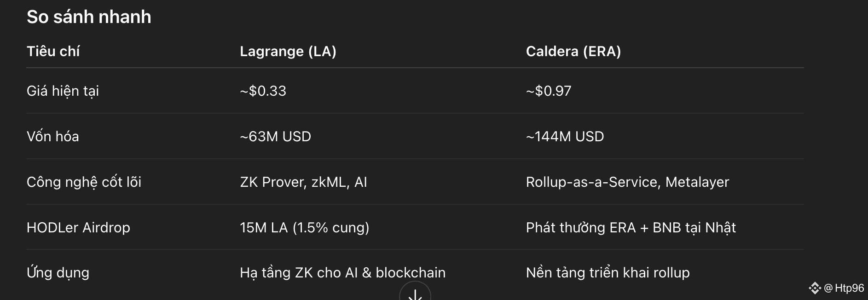Select the 'Vốn hóa' row label
This screenshot has width=868, height=300.
coord(53,137)
